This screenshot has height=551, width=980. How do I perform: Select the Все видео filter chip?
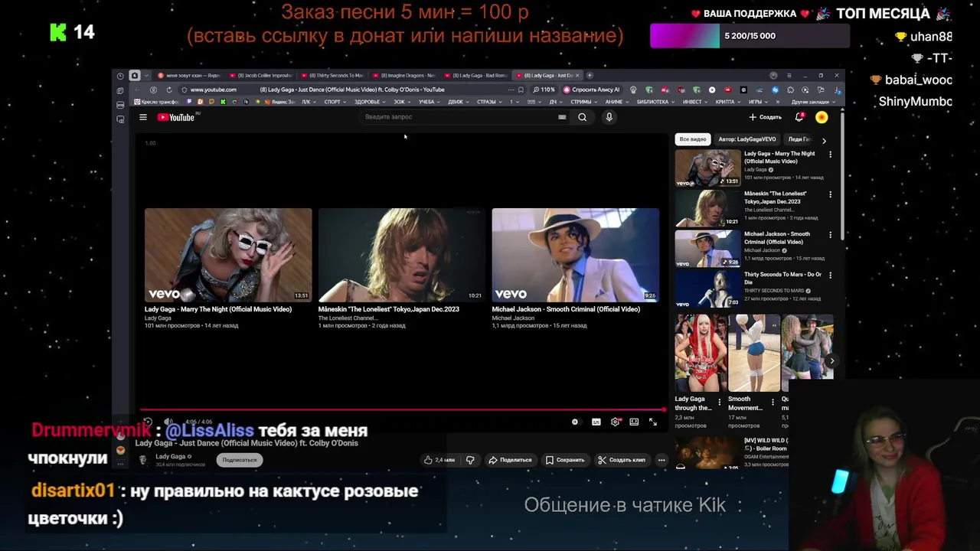coord(693,139)
